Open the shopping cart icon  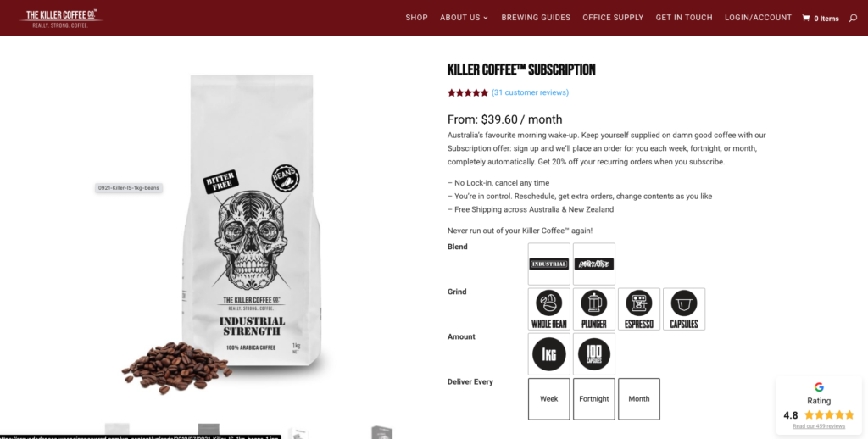point(805,19)
